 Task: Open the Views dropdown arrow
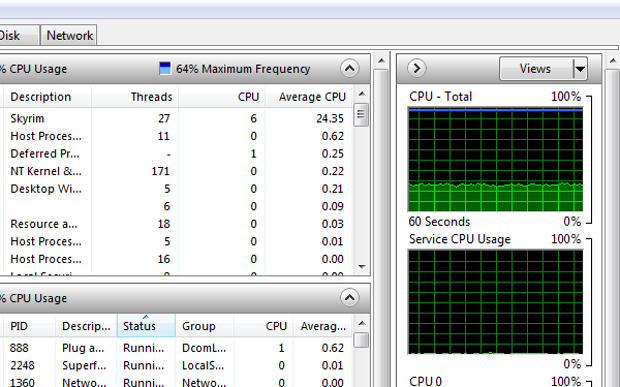coord(580,69)
